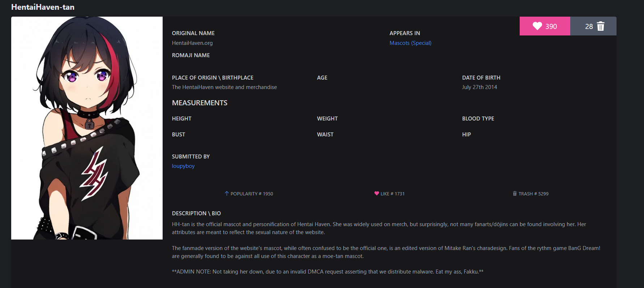Click the WEIGHT label
Image resolution: width=644 pixels, height=288 pixels.
(327, 119)
